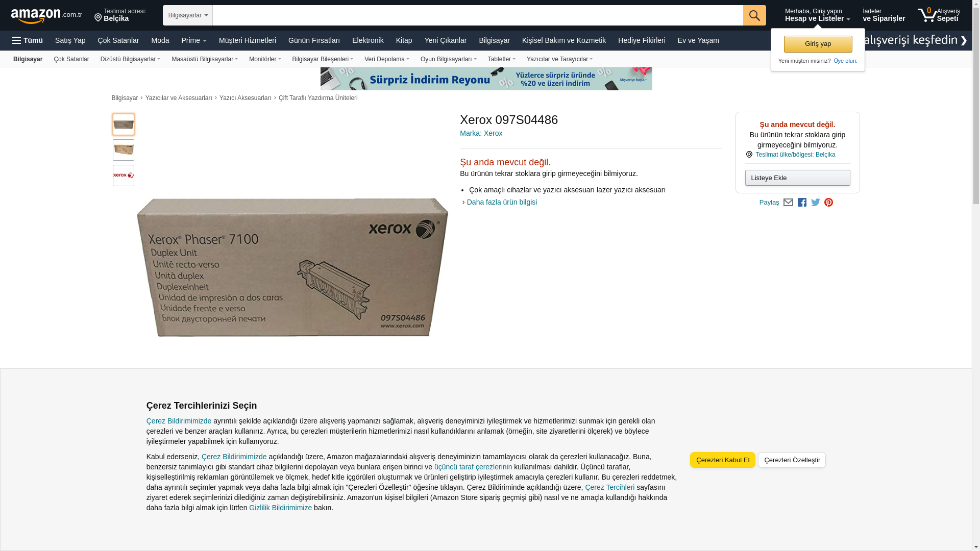Change delivery address location Belçika

point(120,15)
